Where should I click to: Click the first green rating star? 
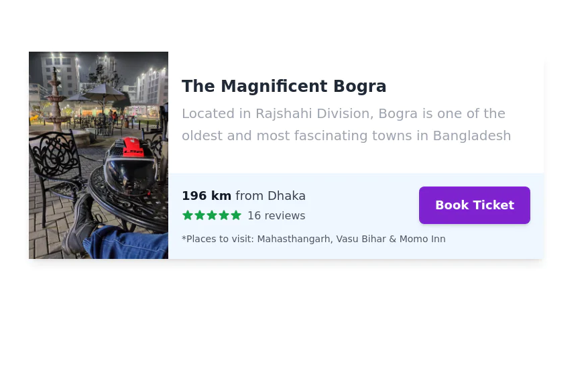[188, 215]
